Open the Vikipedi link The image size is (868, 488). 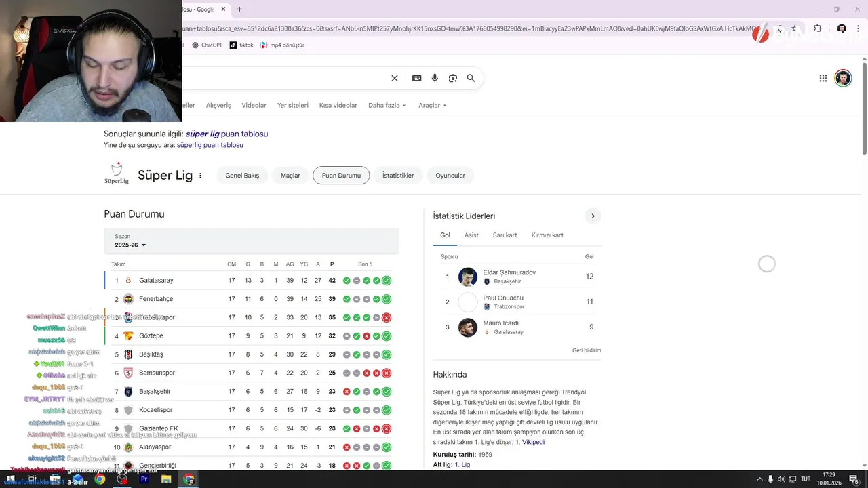[533, 442]
